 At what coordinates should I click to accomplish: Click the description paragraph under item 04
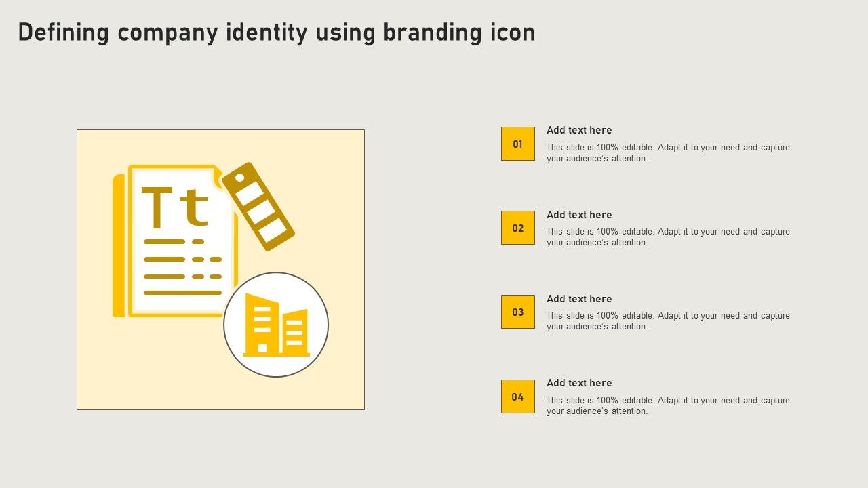pyautogui.click(x=668, y=406)
